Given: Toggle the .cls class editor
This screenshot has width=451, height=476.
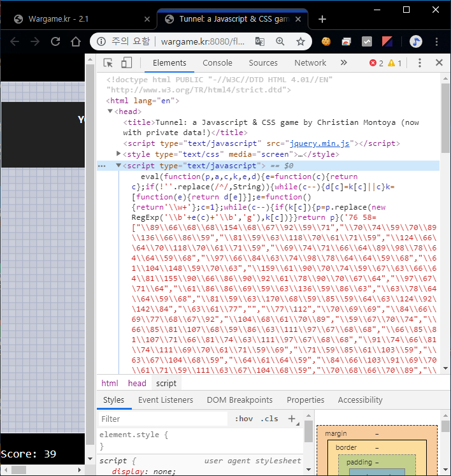Looking at the screenshot, I should [269, 419].
